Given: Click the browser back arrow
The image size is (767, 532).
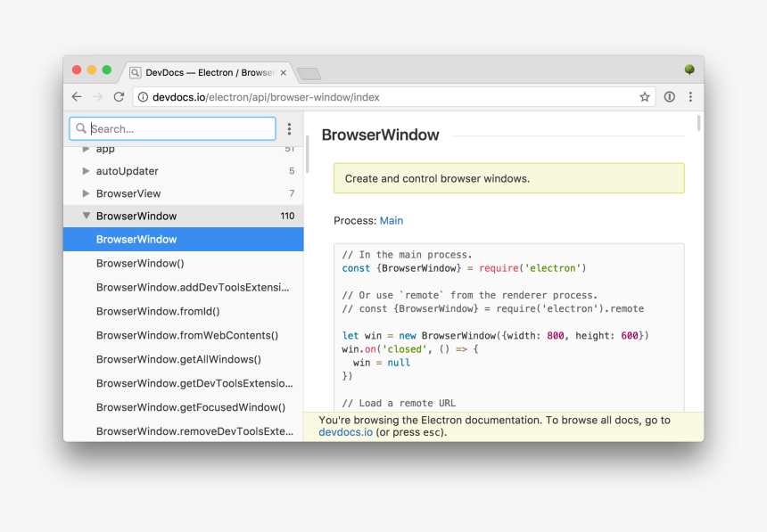Looking at the screenshot, I should point(77,97).
